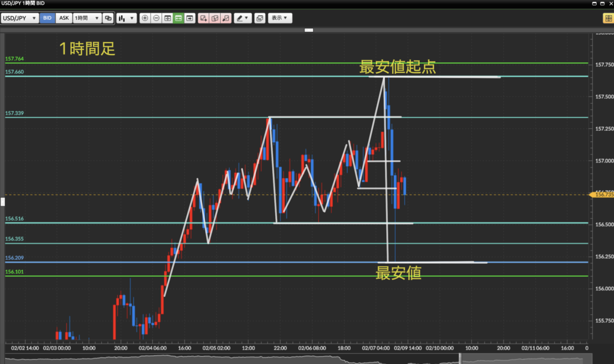This screenshot has width=614, height=364.
Task: Open the 1時間 timeframe dropdown
Action: pyautogui.click(x=86, y=19)
